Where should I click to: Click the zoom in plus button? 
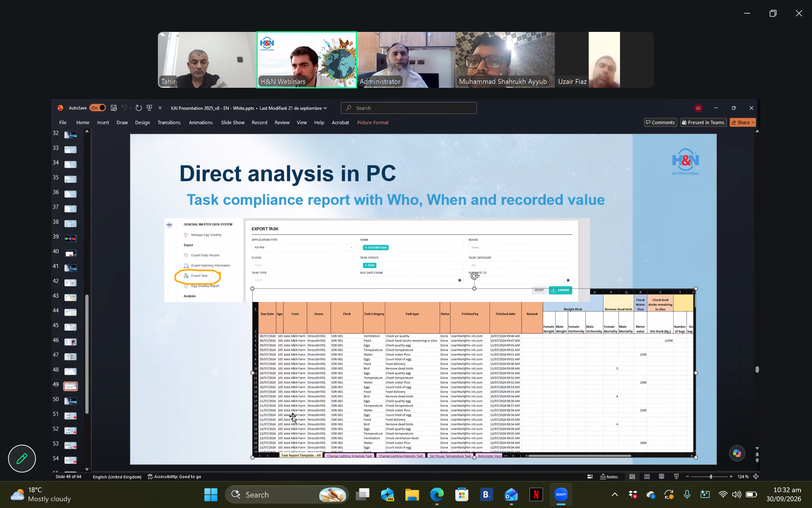click(731, 476)
